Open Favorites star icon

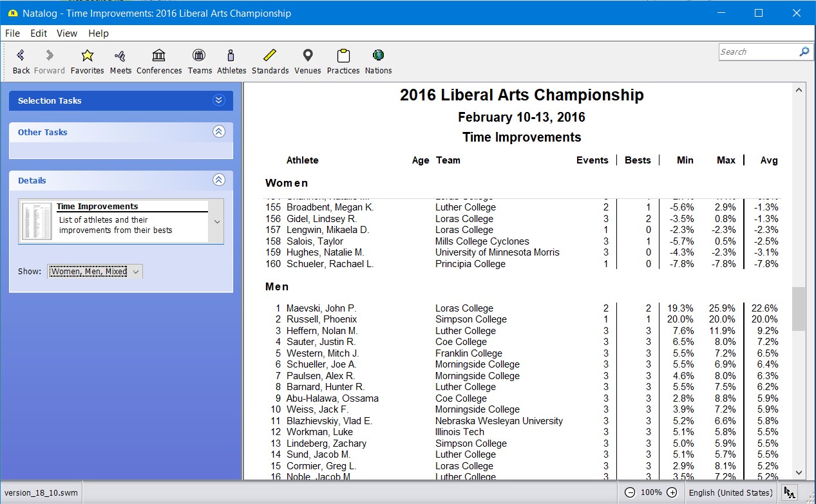coord(87,55)
